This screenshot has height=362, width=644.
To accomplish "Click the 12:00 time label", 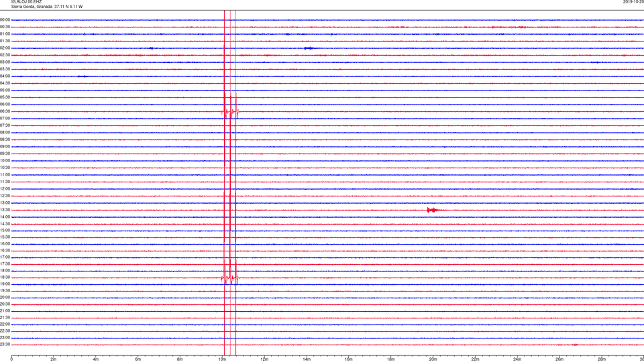I will 5,189.
